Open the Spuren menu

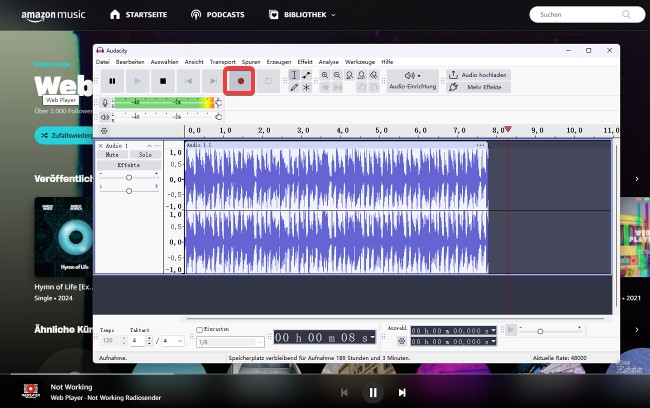point(251,62)
